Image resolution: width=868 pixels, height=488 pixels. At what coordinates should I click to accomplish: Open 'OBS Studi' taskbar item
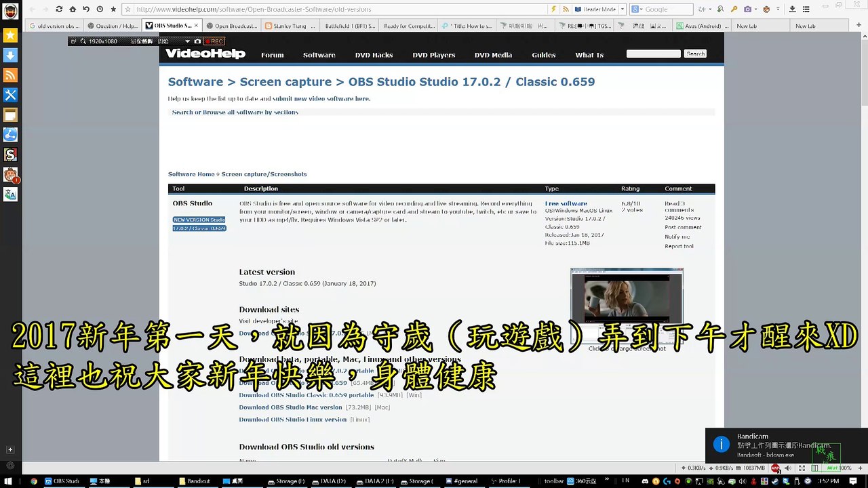pos(64,481)
